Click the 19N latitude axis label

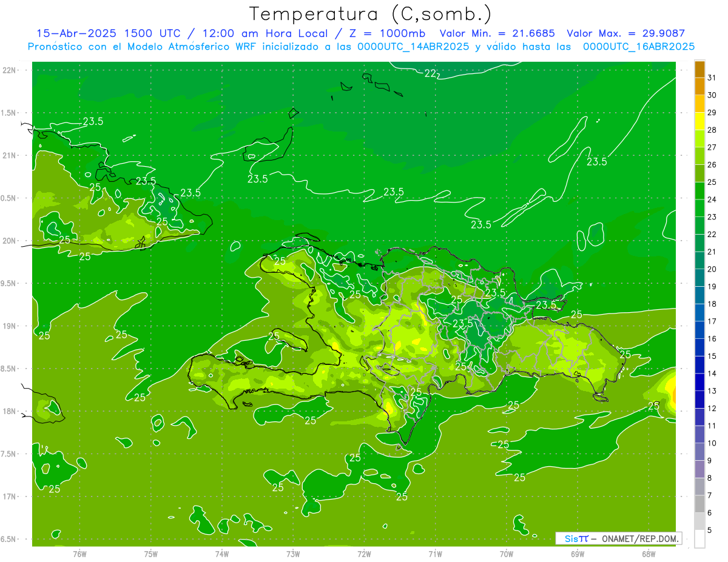coord(10,326)
